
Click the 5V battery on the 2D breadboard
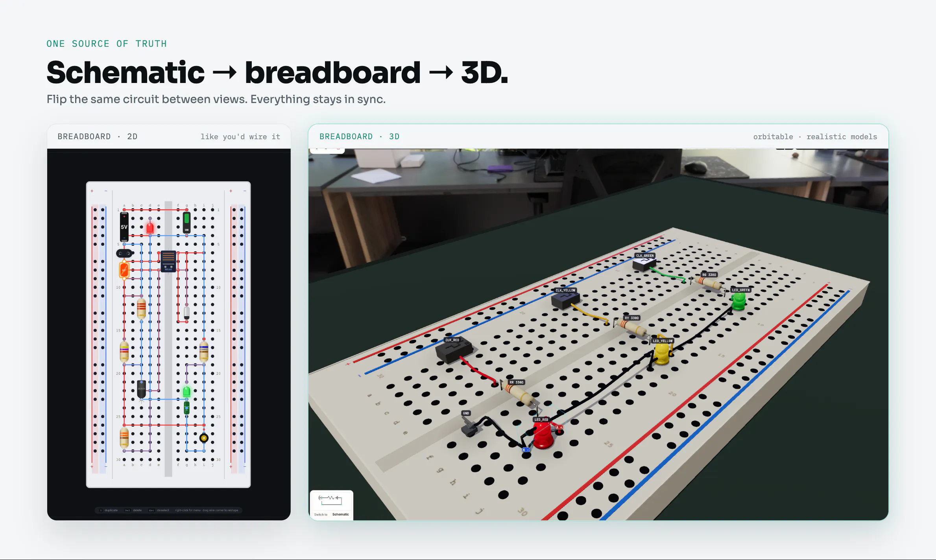(x=124, y=227)
